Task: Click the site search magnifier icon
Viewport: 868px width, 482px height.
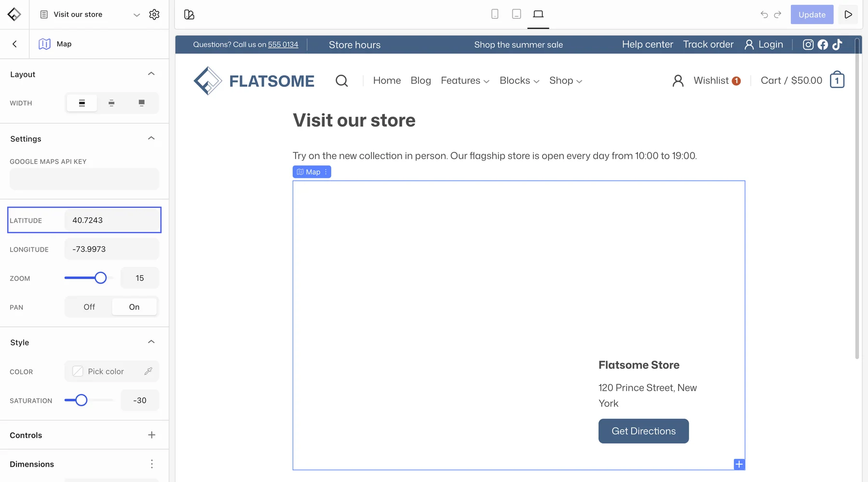Action: pos(342,80)
